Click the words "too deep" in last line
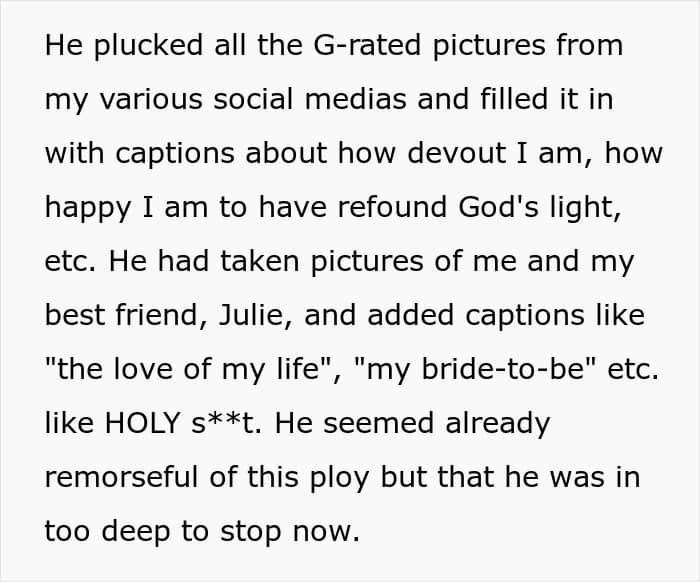This screenshot has height=582, width=700. tap(107, 532)
